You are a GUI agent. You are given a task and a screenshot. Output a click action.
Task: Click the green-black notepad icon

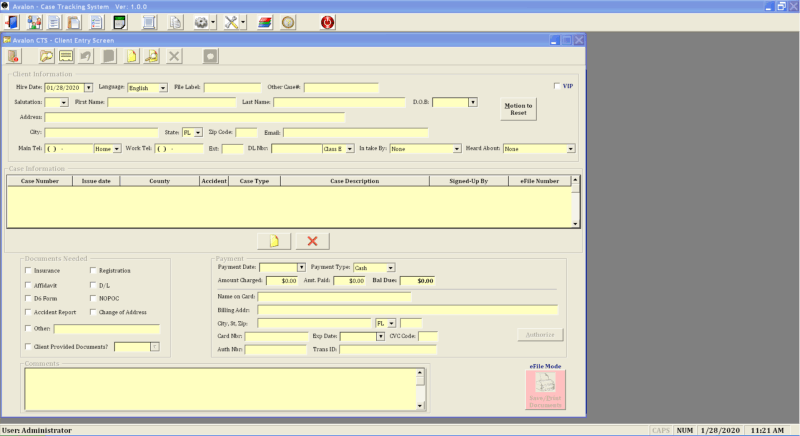(119, 22)
